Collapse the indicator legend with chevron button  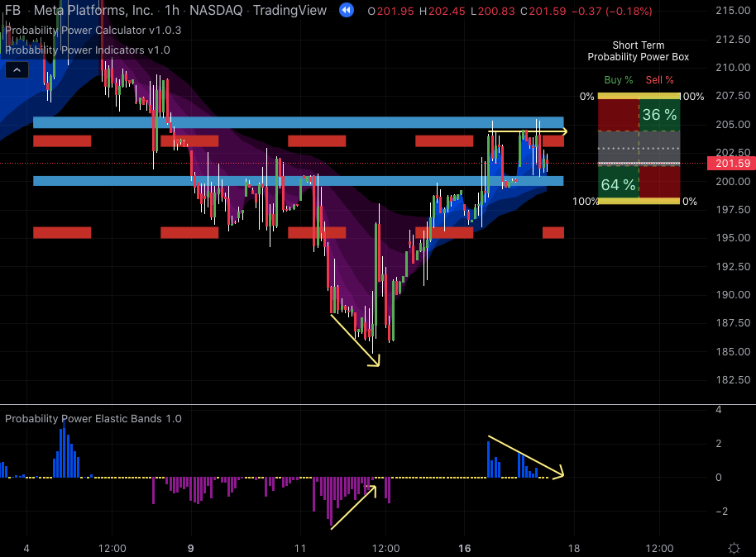click(x=17, y=70)
